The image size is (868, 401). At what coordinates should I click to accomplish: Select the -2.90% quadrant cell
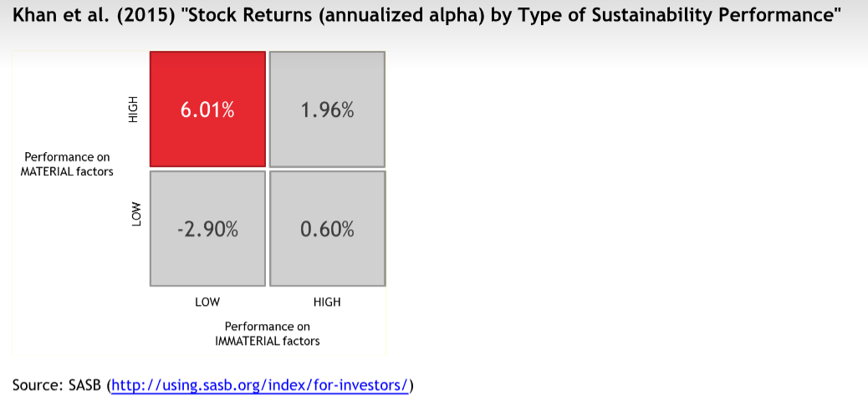pos(207,229)
